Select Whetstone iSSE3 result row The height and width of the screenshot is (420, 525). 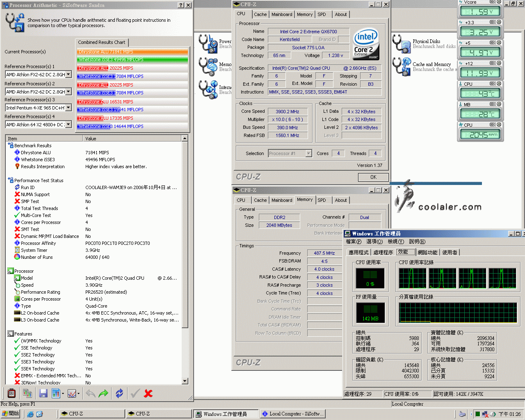(x=94, y=160)
